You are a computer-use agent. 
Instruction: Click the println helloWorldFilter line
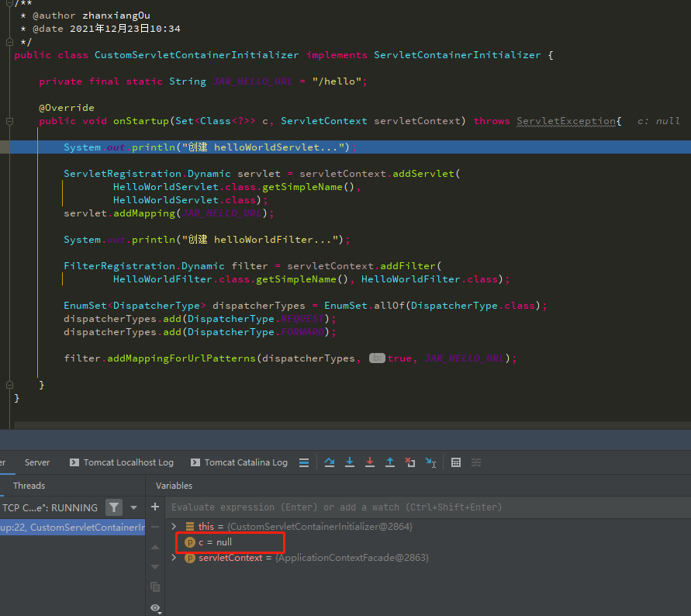point(206,240)
